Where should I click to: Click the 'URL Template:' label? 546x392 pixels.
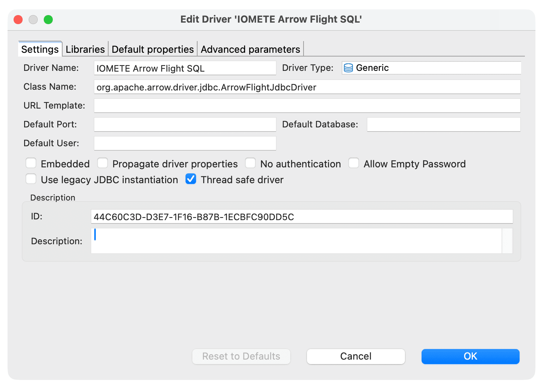(x=54, y=106)
